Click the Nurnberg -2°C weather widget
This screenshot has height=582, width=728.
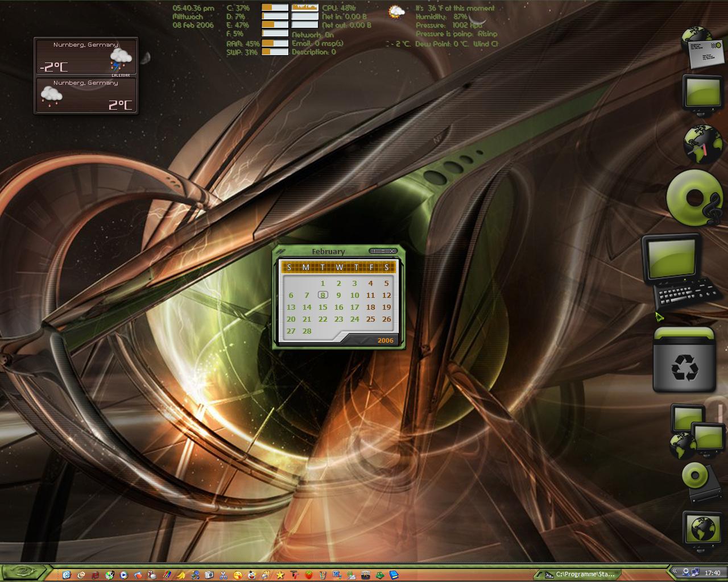coord(86,57)
